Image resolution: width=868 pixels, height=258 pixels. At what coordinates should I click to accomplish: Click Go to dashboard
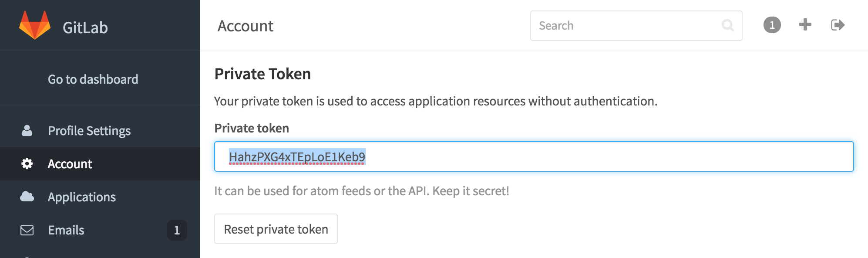(x=93, y=79)
